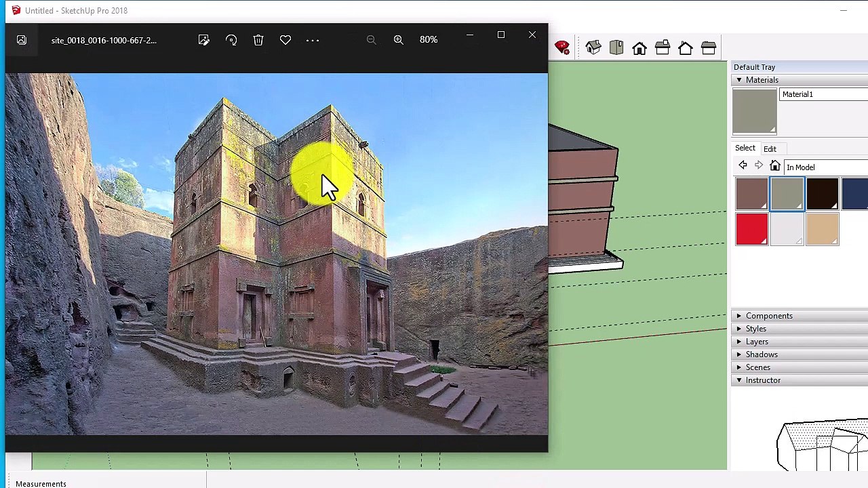
Task: Expand the Shadows panel
Action: pyautogui.click(x=739, y=354)
